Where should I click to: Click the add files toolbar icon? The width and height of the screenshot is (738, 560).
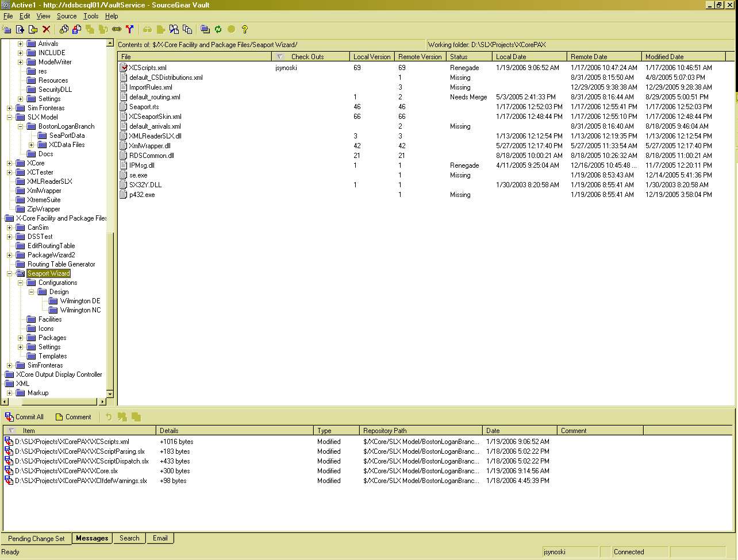[x=20, y=29]
